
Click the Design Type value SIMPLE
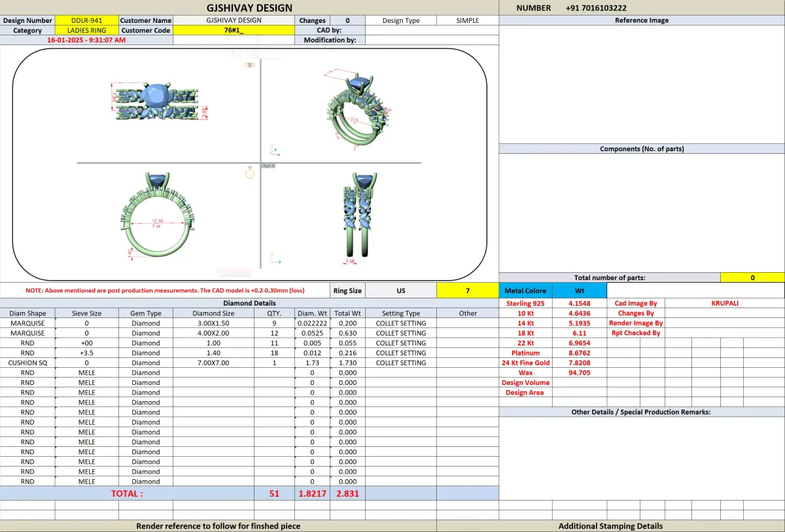pyautogui.click(x=468, y=21)
